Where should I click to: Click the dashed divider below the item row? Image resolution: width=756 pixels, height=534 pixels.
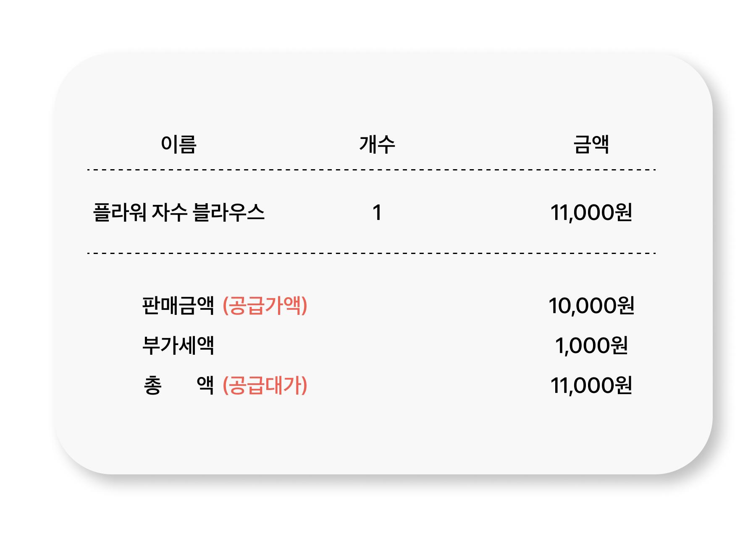point(371,254)
